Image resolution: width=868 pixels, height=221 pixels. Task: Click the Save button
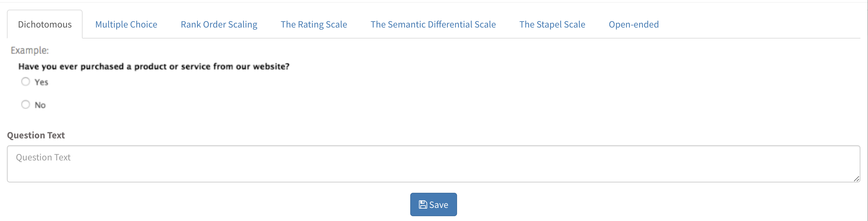[434, 204]
